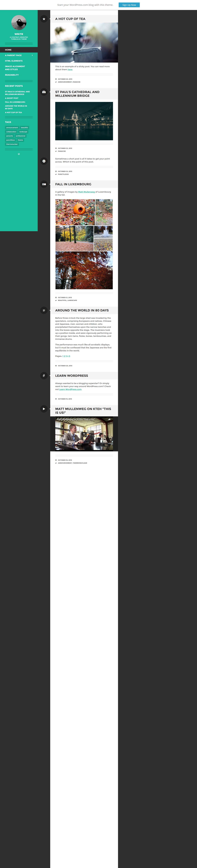Click the WordPress logo in sidebar footer
Screen dimensions: 197x868
(19, 154)
